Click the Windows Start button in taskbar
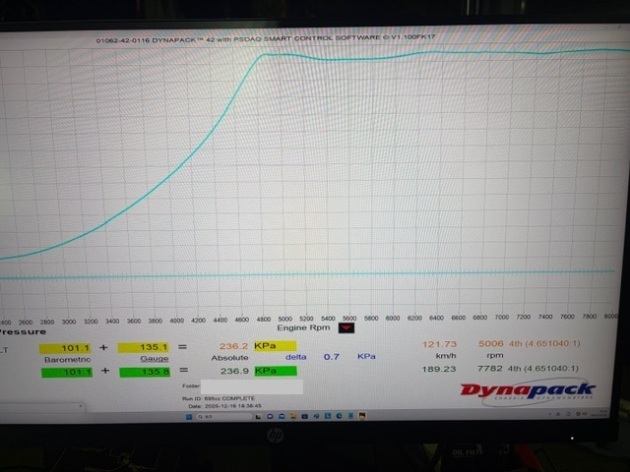 click(x=190, y=414)
